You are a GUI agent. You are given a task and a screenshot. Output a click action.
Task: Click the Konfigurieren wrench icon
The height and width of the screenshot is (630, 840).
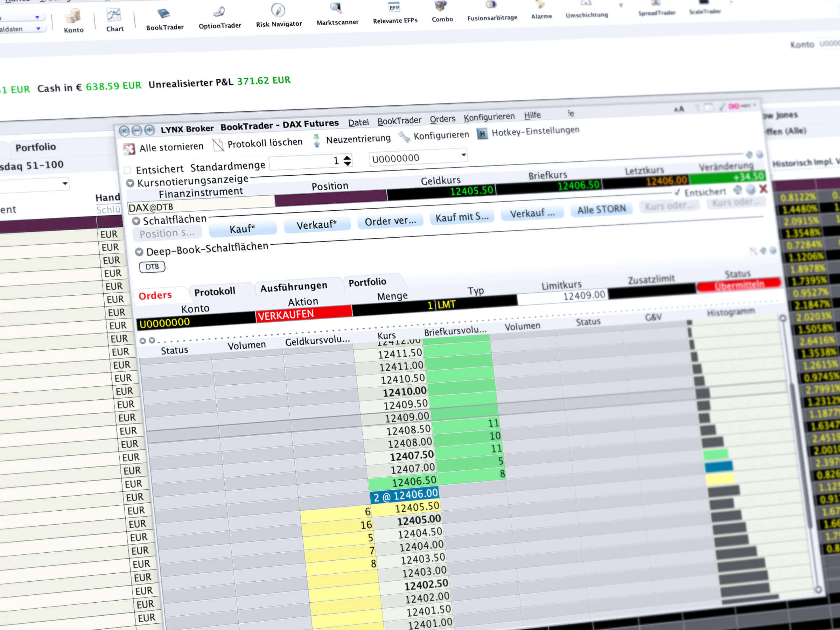click(x=404, y=137)
